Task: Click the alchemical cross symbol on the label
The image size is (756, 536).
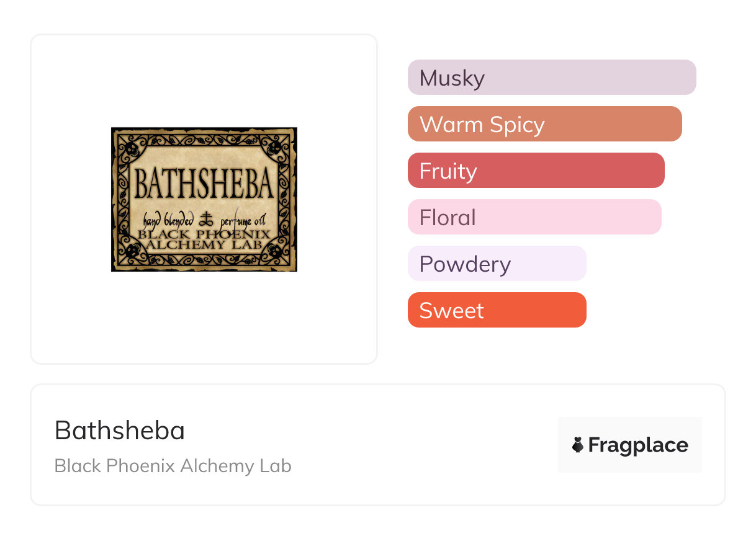Action: [205, 220]
